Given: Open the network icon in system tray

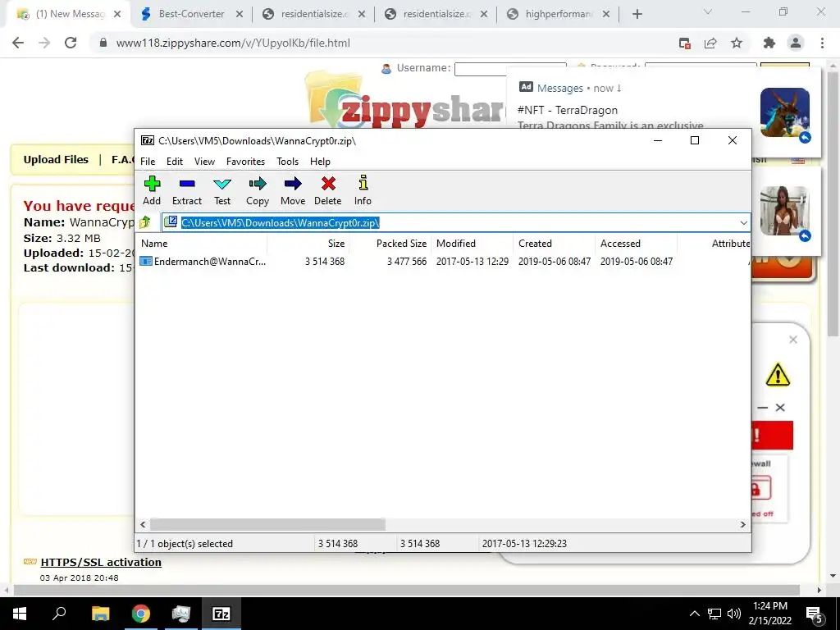Looking at the screenshot, I should [714, 614].
